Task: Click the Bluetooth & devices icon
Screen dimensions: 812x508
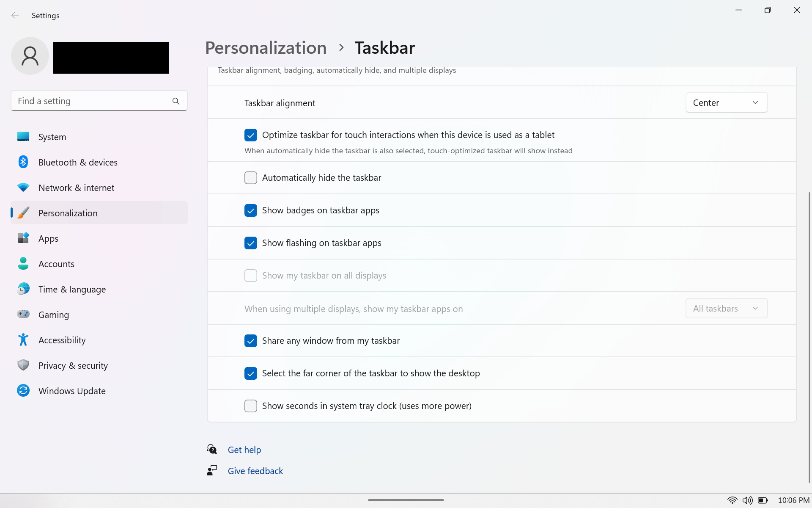Action: tap(23, 162)
